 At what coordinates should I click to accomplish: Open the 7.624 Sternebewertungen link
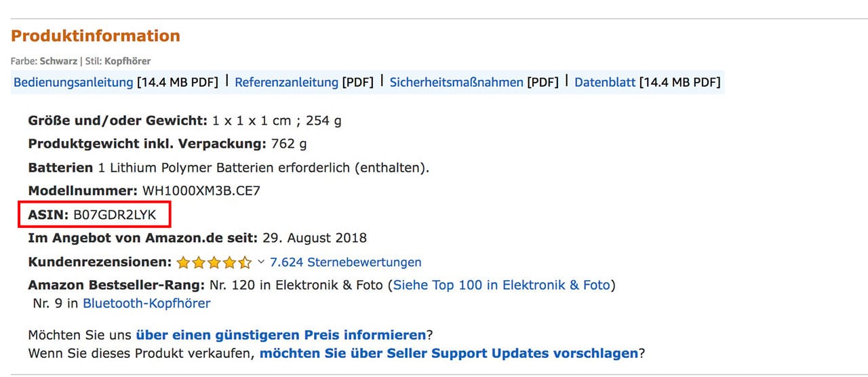pyautogui.click(x=345, y=262)
